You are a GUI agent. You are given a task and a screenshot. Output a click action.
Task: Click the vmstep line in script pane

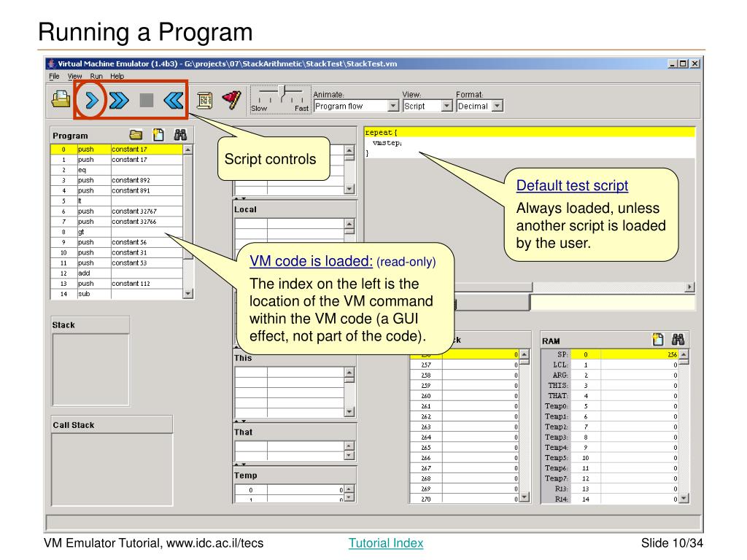pyautogui.click(x=530, y=143)
